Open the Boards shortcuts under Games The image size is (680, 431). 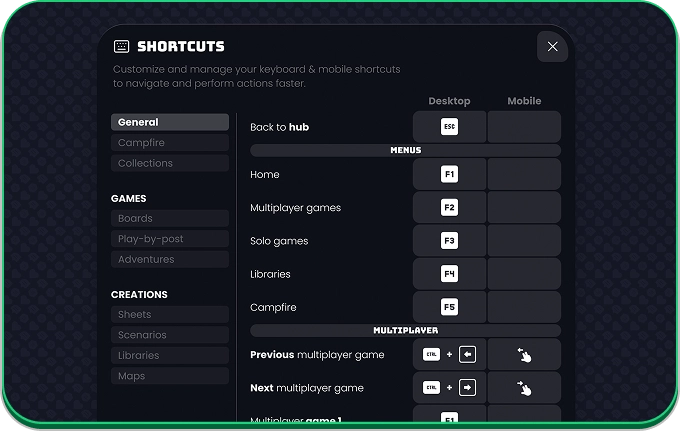coord(170,218)
